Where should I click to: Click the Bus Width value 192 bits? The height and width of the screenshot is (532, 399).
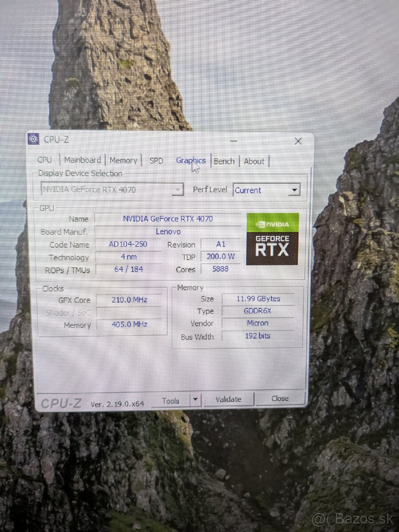coord(258,336)
